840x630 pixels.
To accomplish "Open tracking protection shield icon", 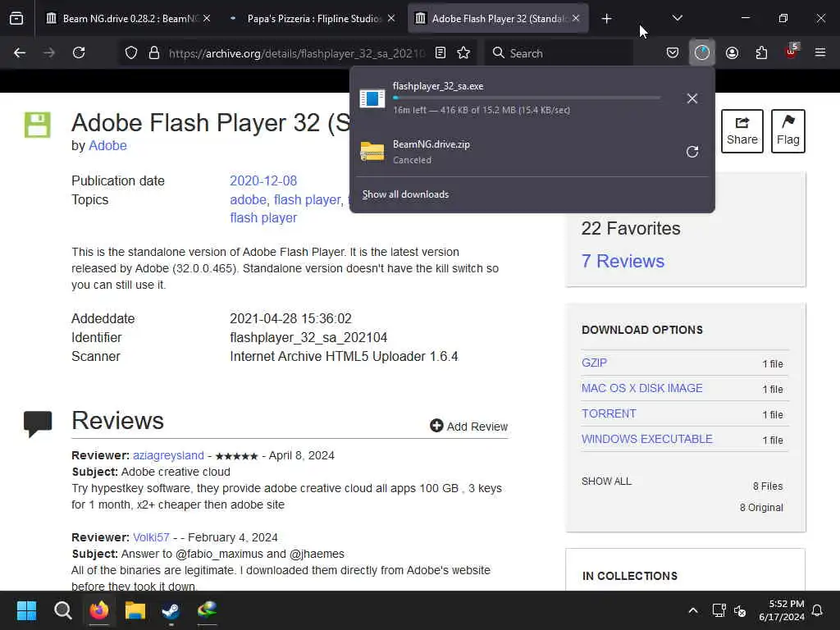I will [131, 53].
